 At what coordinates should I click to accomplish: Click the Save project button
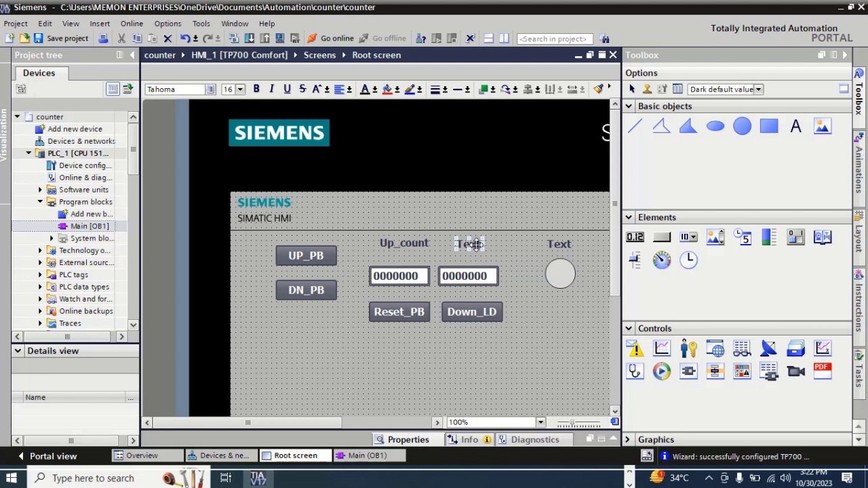tap(60, 39)
